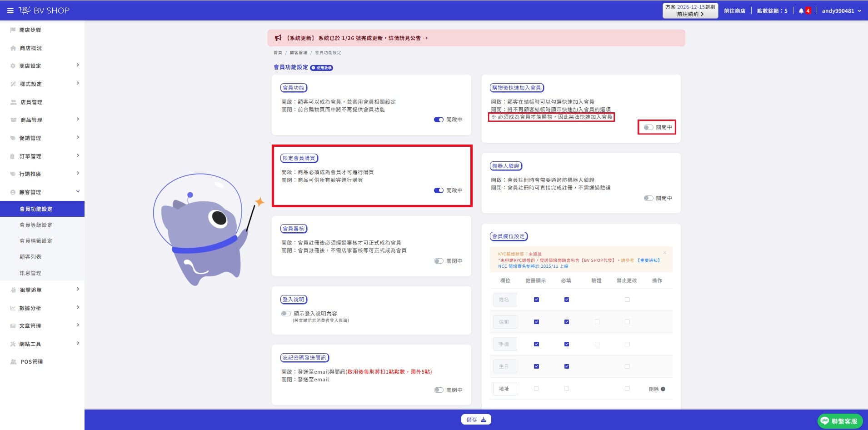Uncheck 姓名 註冊顯示 checkbox
The image size is (868, 430).
point(536,300)
